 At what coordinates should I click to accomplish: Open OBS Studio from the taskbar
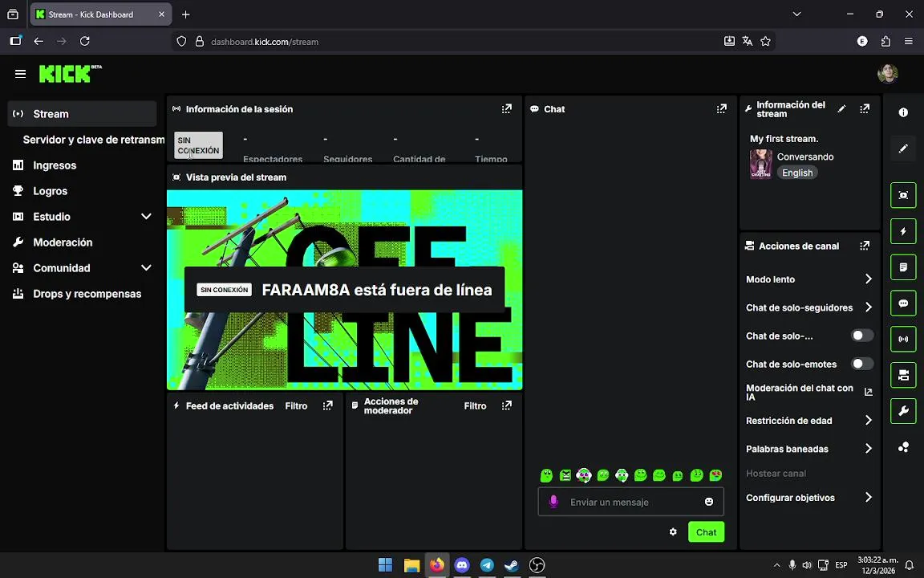click(x=537, y=565)
